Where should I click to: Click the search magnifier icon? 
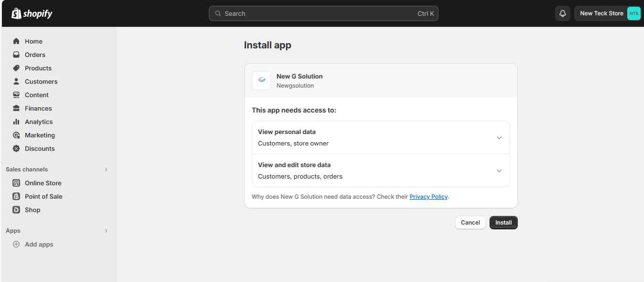218,13
